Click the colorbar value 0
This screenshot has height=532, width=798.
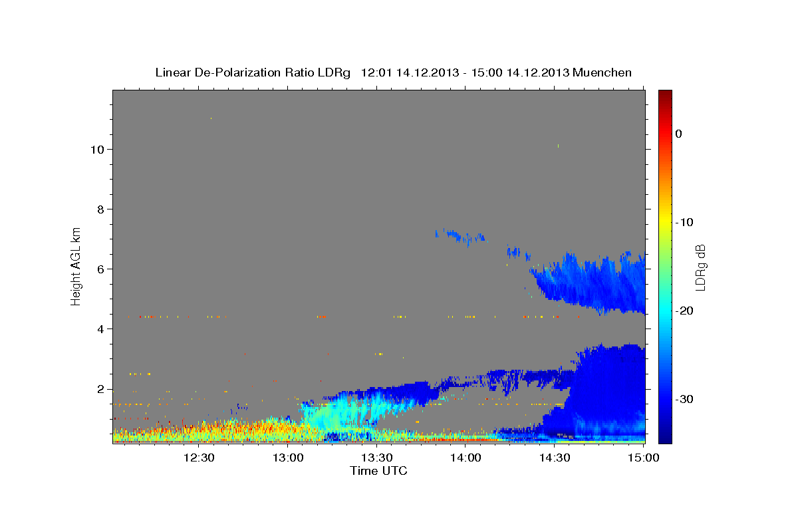[x=679, y=134]
